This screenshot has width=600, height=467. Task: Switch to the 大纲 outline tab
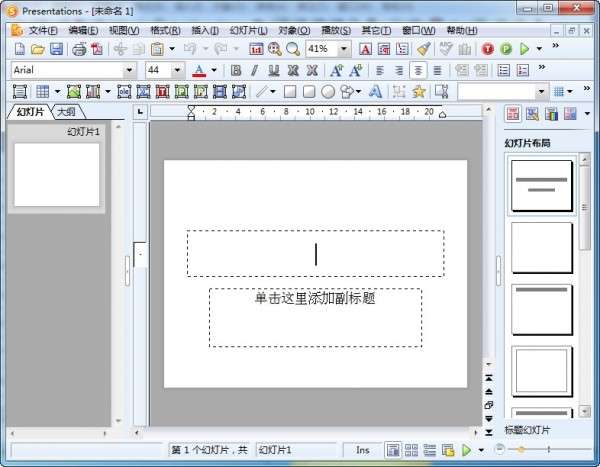[66, 112]
